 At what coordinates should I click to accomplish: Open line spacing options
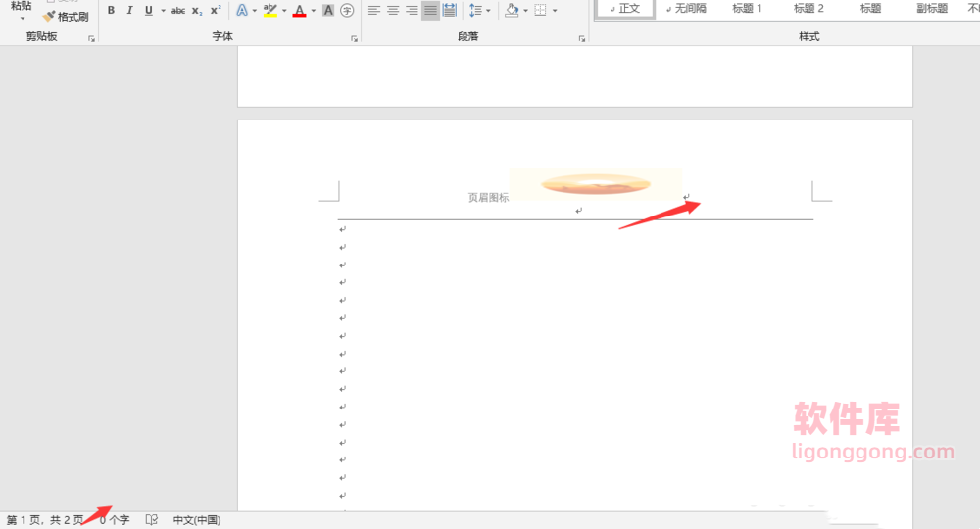(x=475, y=10)
